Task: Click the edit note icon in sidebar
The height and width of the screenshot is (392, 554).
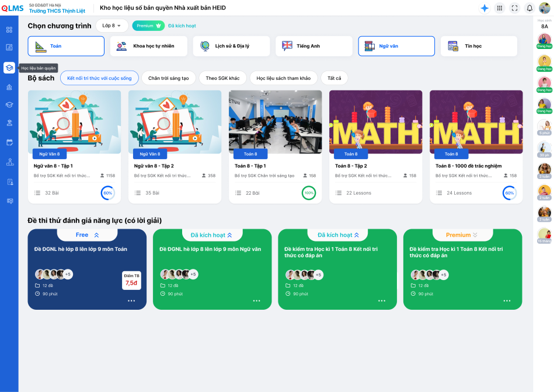Action: coord(9,47)
